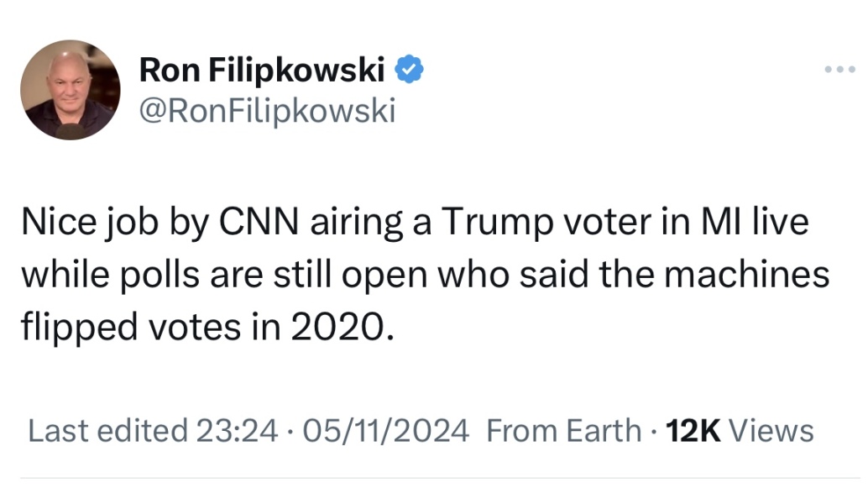Click the bold 12K view count
The height and width of the screenshot is (504, 868).
click(693, 431)
